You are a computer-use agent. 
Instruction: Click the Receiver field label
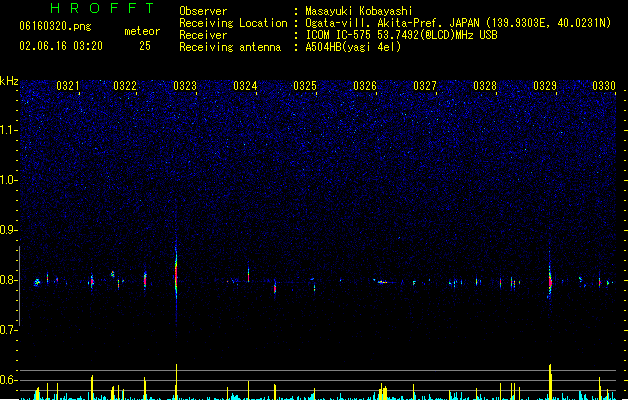pos(203,35)
